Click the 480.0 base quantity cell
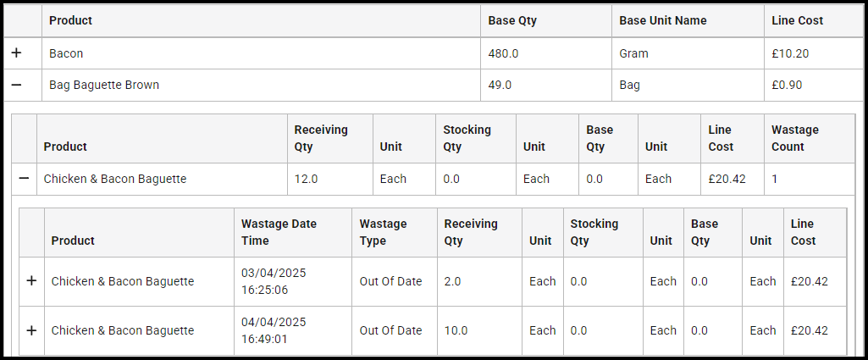This screenshot has height=360, width=868. (503, 53)
